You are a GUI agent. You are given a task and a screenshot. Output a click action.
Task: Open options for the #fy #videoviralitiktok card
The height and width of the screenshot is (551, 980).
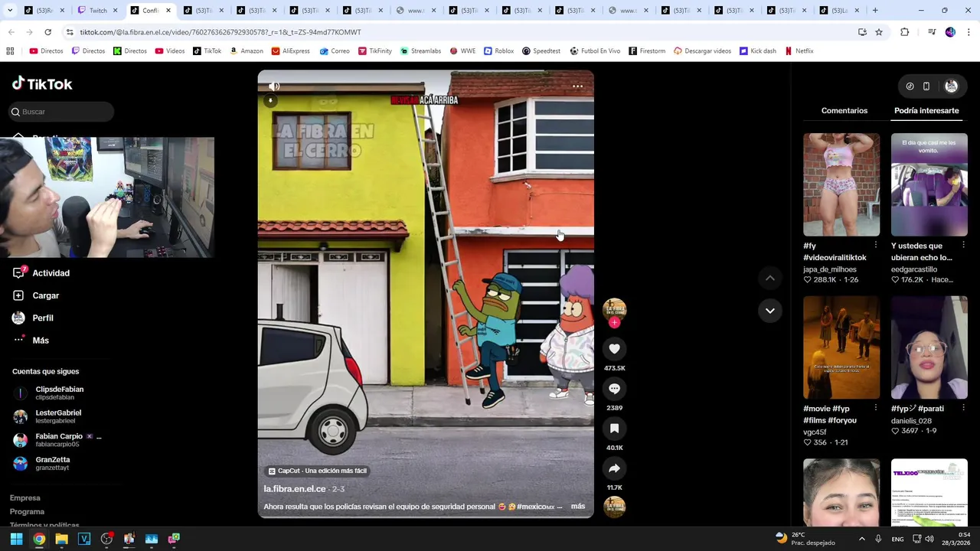point(875,246)
